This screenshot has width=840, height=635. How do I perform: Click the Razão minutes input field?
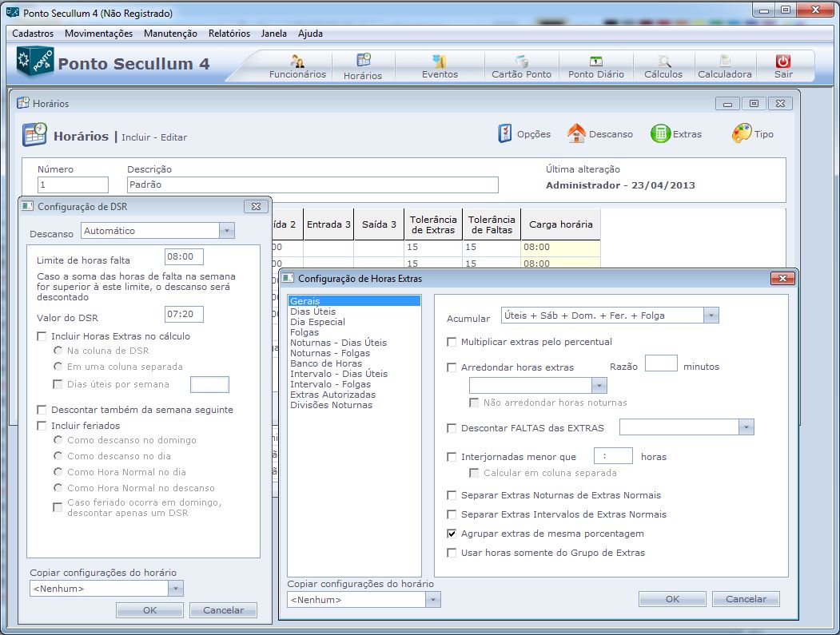[x=661, y=363]
